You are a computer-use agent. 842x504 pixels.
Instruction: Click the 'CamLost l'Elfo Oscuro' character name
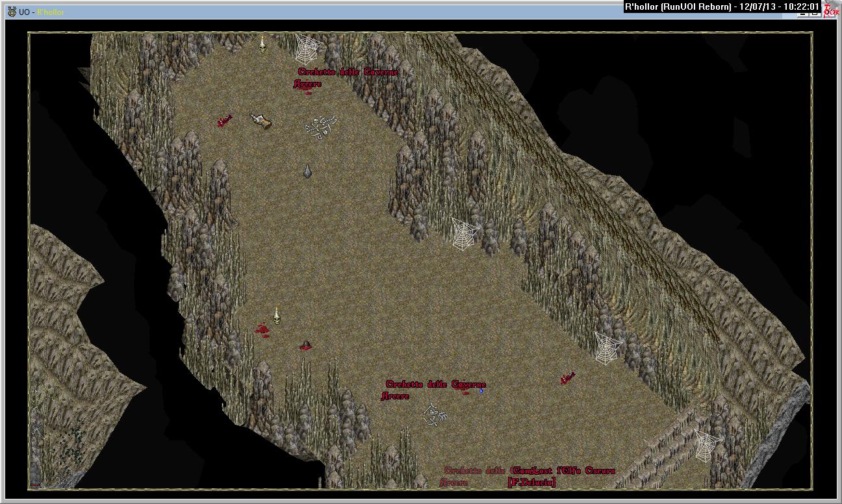563,470
